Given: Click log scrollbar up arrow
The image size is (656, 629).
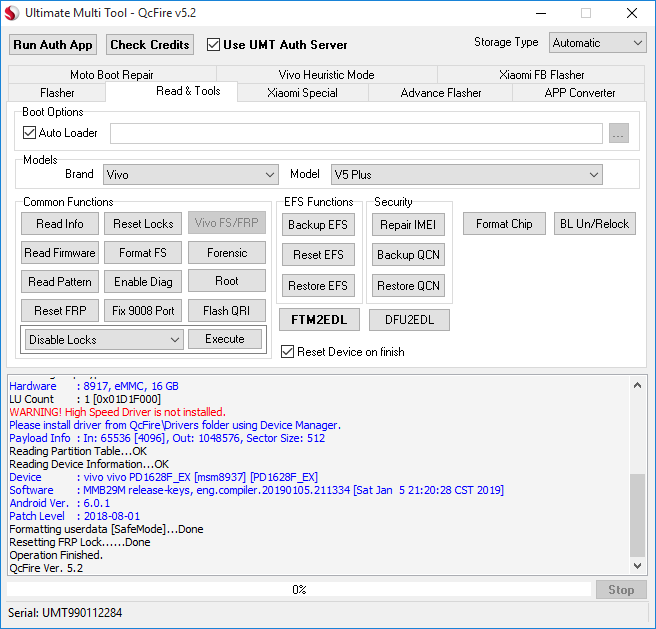Looking at the screenshot, I should [637, 385].
